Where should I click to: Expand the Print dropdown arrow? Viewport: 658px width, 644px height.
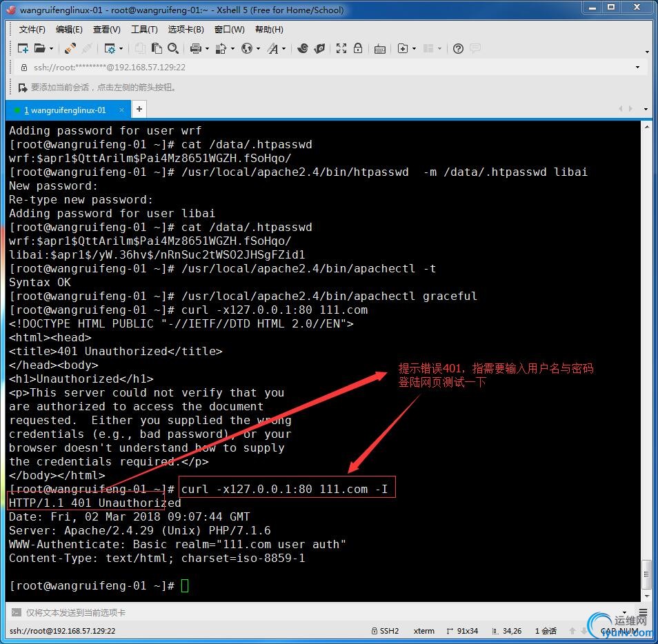[x=208, y=49]
